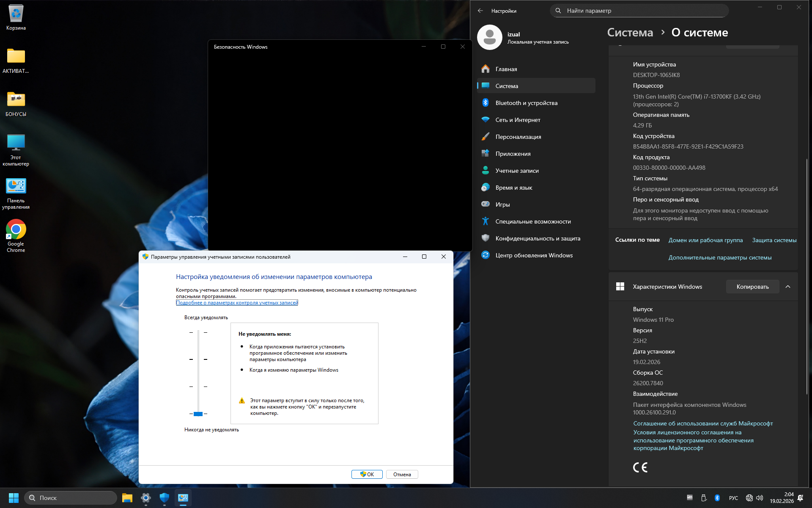Screen dimensions: 812x508
Task: Click Windows Security shield in taskbar
Action: point(164,498)
